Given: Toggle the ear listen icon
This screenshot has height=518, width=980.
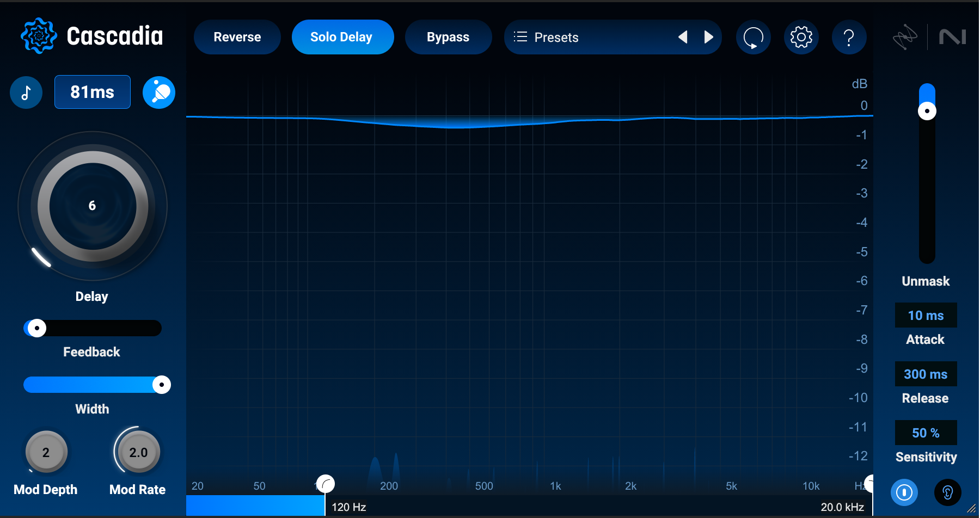Looking at the screenshot, I should point(948,492).
